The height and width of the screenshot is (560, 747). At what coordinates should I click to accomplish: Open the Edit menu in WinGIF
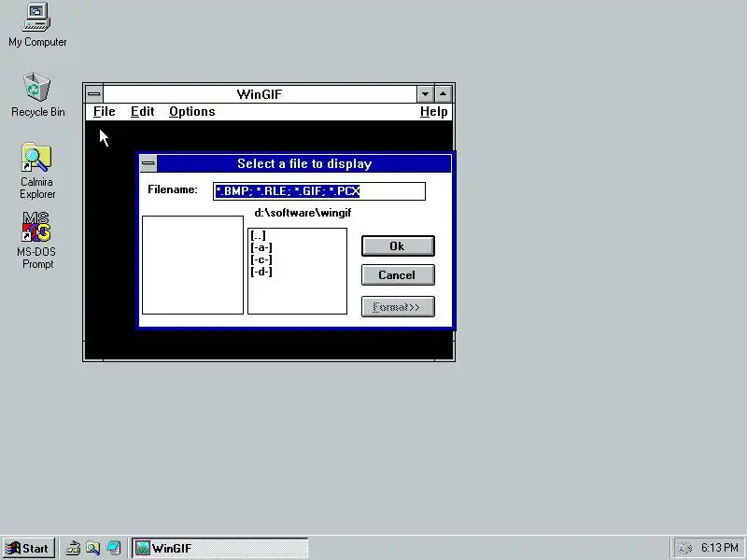[143, 111]
